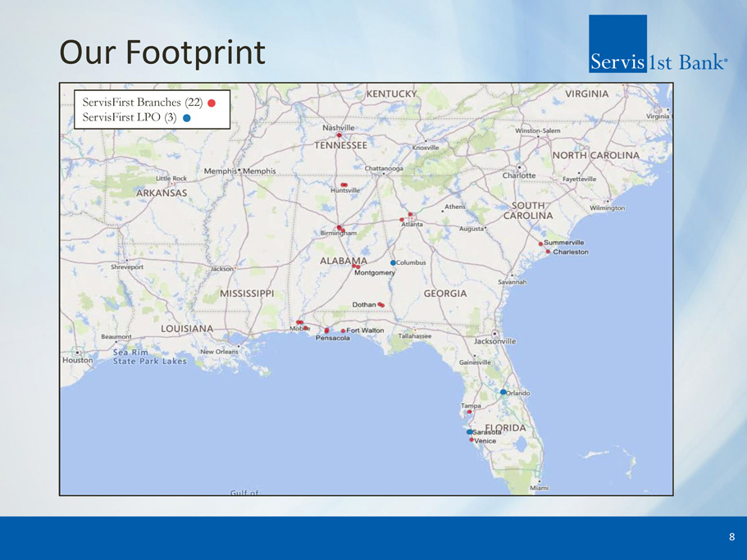Screen dimensions: 747x560
Task: Select the red branch marker at Venice
Action: click(x=471, y=440)
